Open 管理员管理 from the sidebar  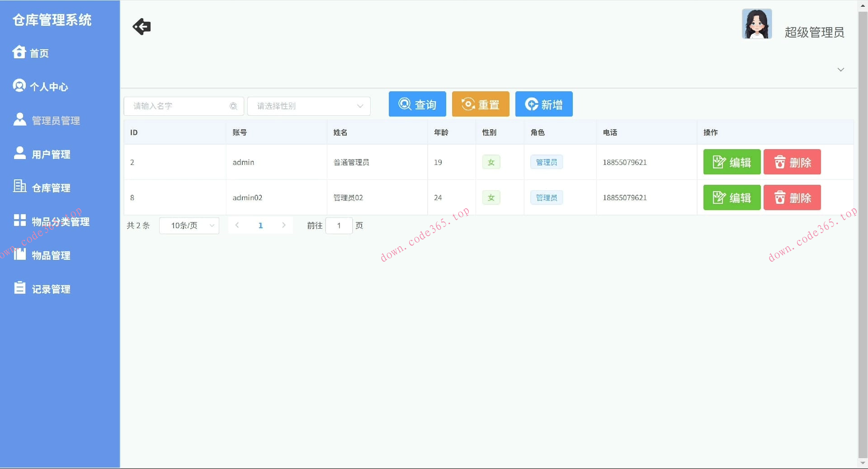pyautogui.click(x=55, y=120)
